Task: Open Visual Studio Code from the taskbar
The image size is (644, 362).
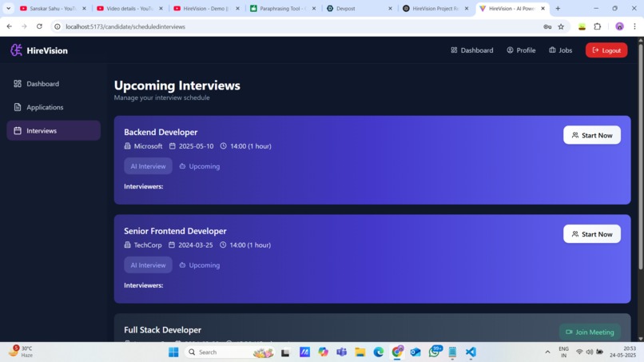Action: coord(471,352)
